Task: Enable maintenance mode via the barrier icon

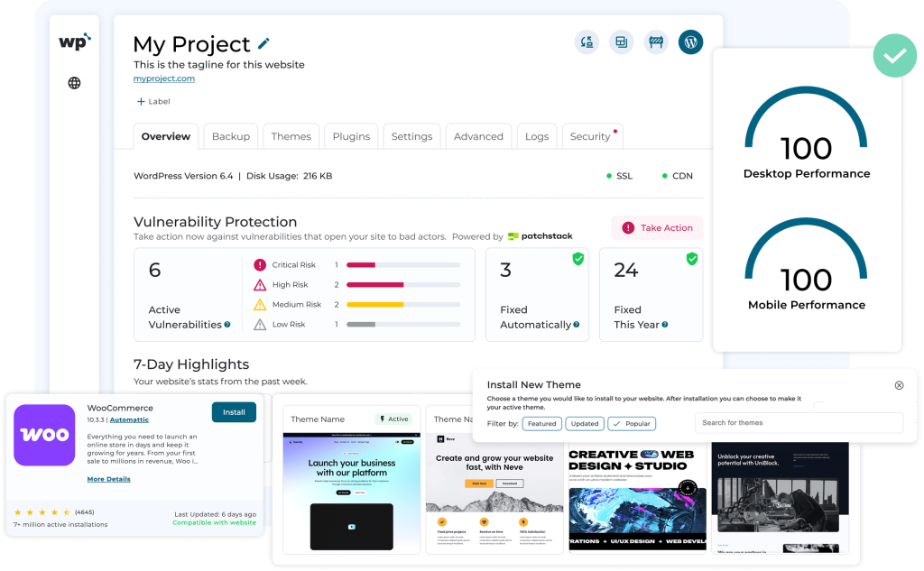Action: point(655,41)
